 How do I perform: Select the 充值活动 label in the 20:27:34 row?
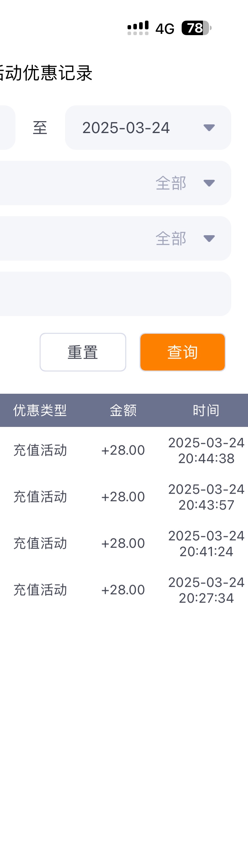(40, 590)
